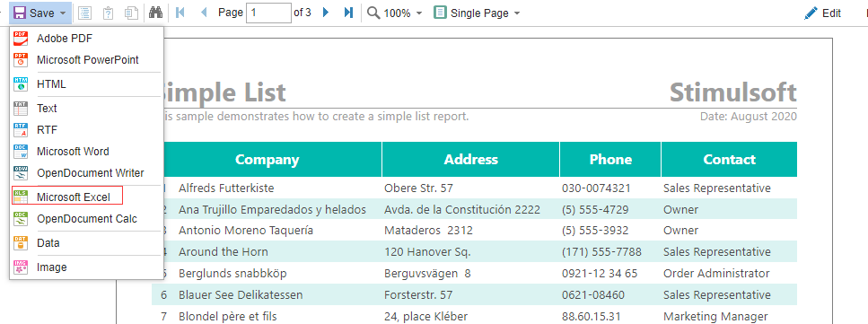Click the report description subtitle text
The image size is (868, 324).
point(316,117)
